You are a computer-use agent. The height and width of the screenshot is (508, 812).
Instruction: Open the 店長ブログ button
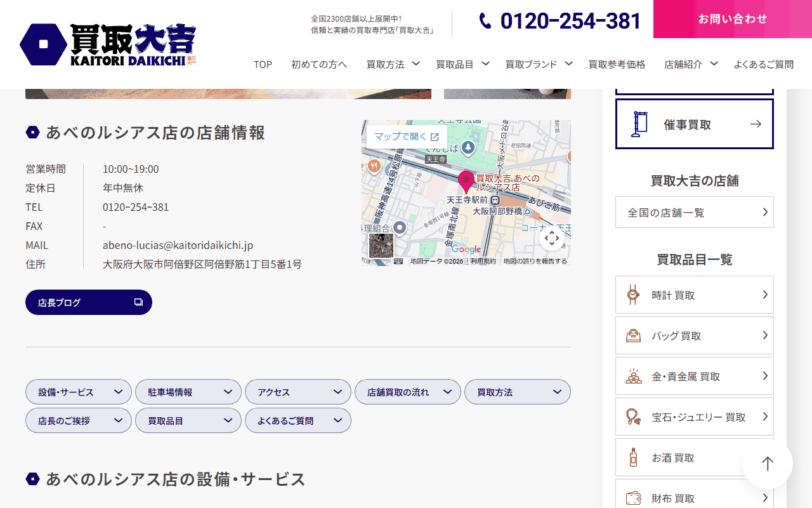pos(89,302)
